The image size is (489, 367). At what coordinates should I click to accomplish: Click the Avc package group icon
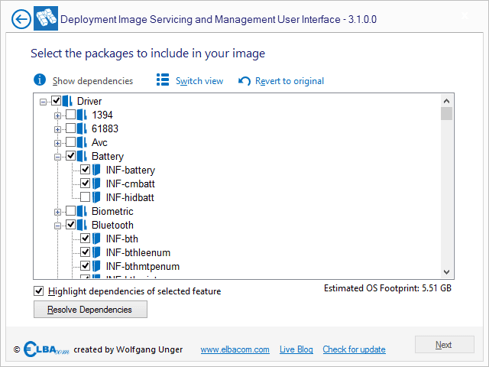pos(82,142)
